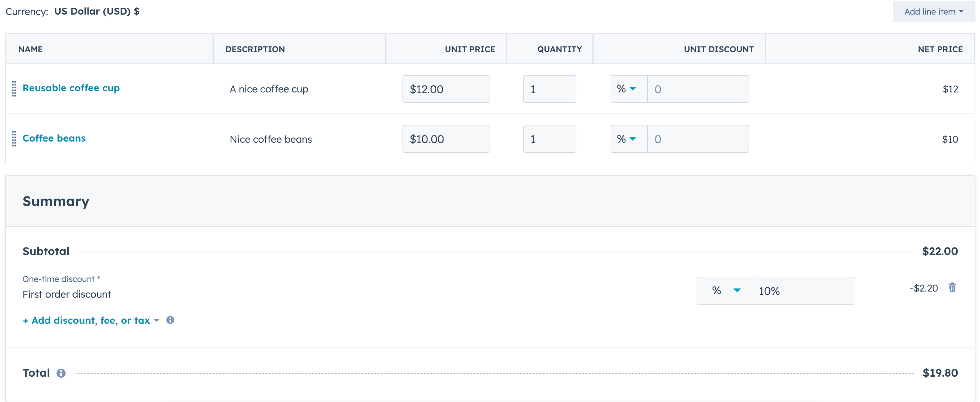Click the $10.00 unit price field
The height and width of the screenshot is (402, 980).
pyautogui.click(x=445, y=139)
